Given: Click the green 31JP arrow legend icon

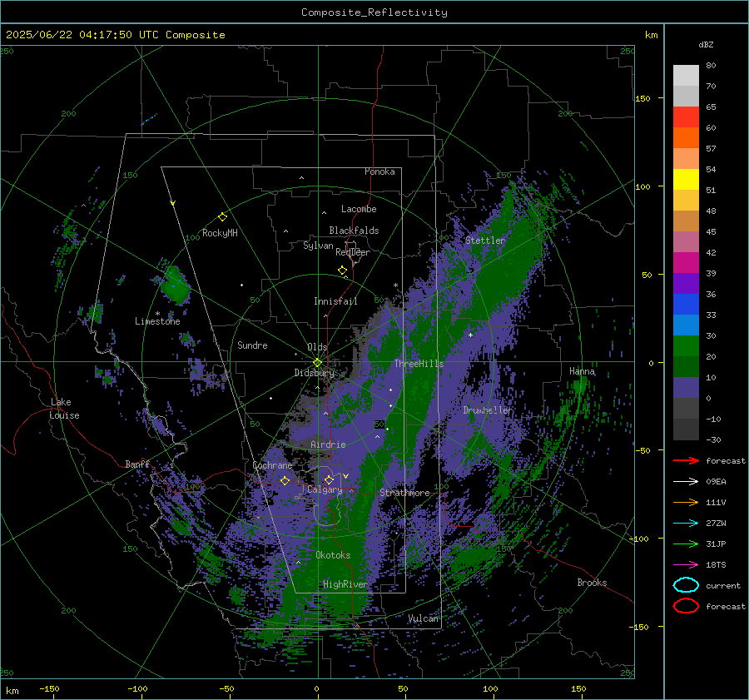Looking at the screenshot, I should pos(686,544).
